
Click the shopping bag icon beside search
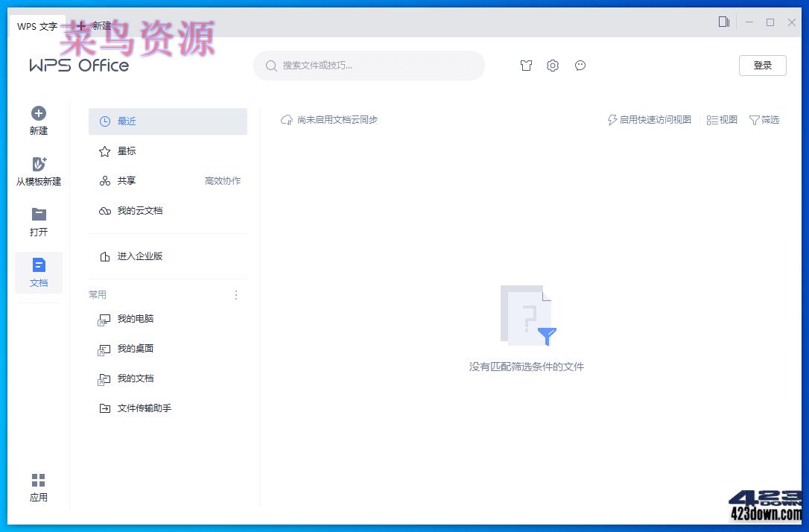[526, 66]
